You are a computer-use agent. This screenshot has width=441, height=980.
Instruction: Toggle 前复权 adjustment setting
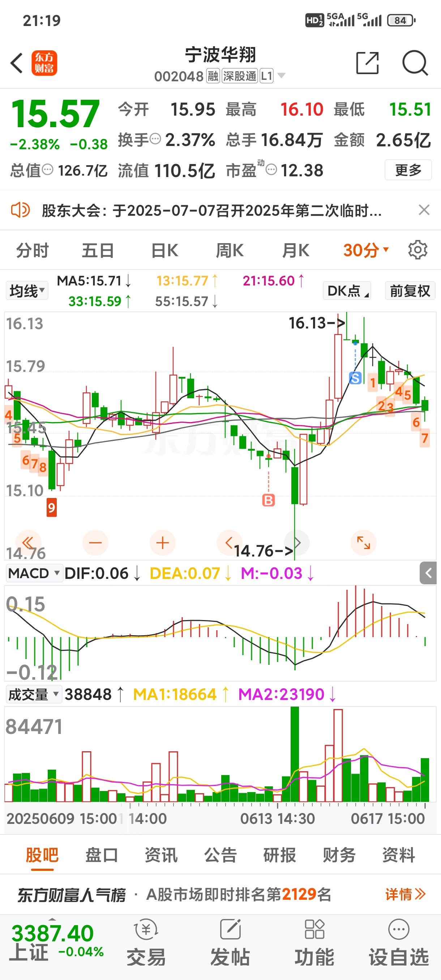pyautogui.click(x=410, y=291)
